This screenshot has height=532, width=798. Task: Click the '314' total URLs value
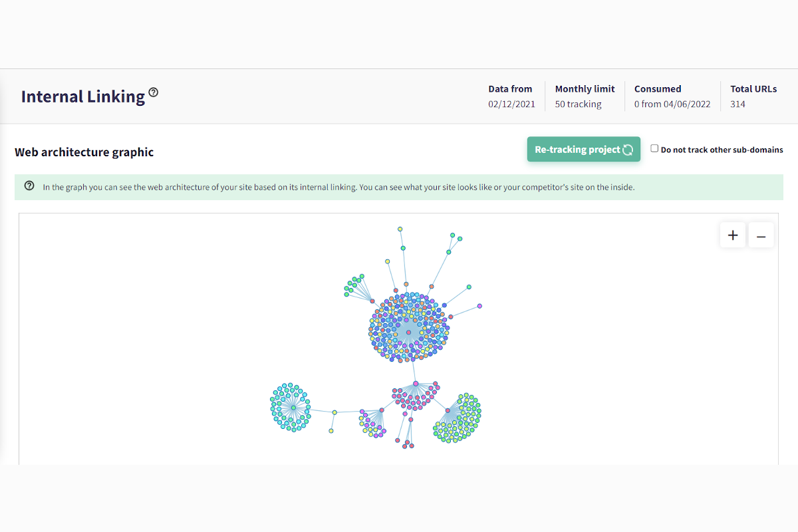737,104
